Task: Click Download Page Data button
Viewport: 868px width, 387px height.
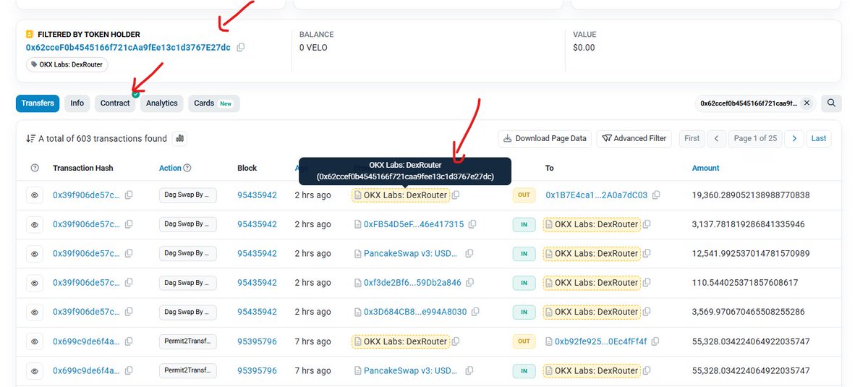Action: tap(545, 138)
